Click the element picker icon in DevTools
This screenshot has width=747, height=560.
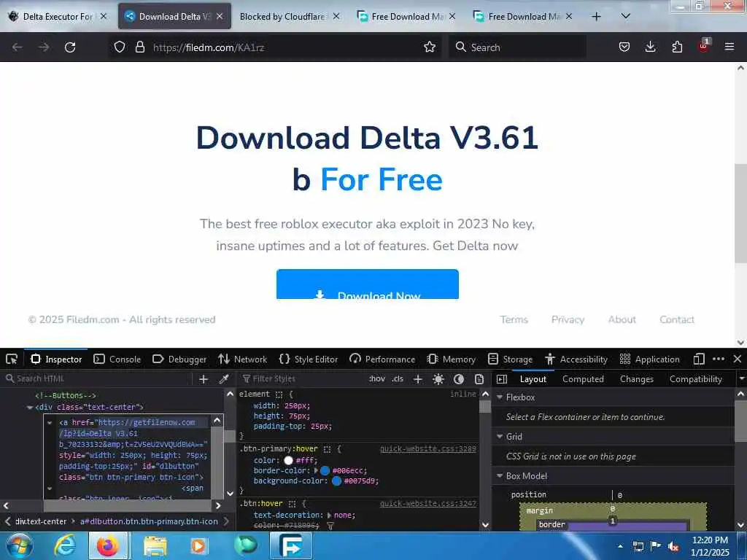pyautogui.click(x=12, y=359)
